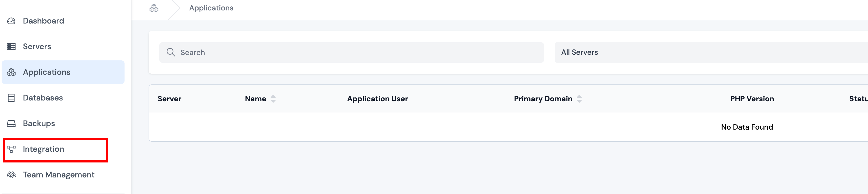Click the PHP Version column header
This screenshot has height=194, width=868.
click(x=751, y=99)
